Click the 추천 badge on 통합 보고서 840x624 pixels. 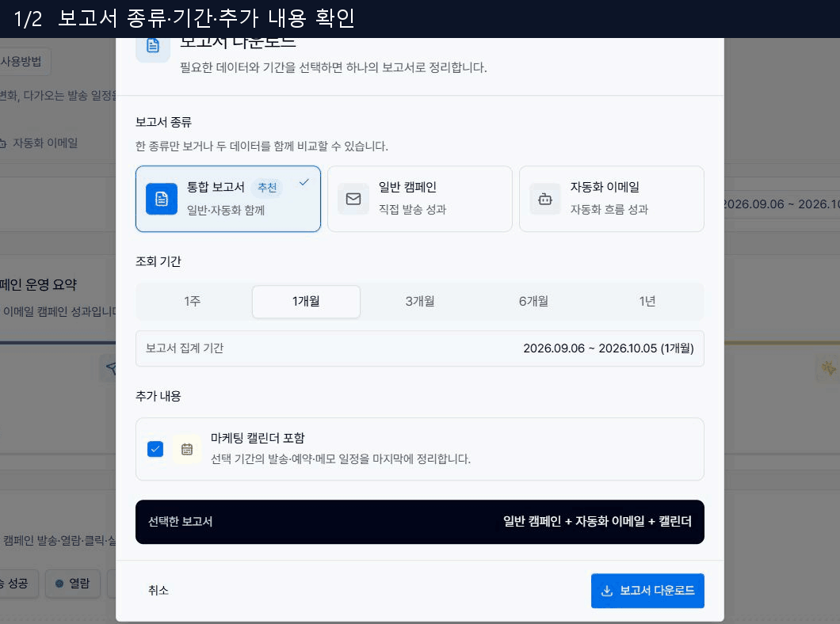click(267, 188)
